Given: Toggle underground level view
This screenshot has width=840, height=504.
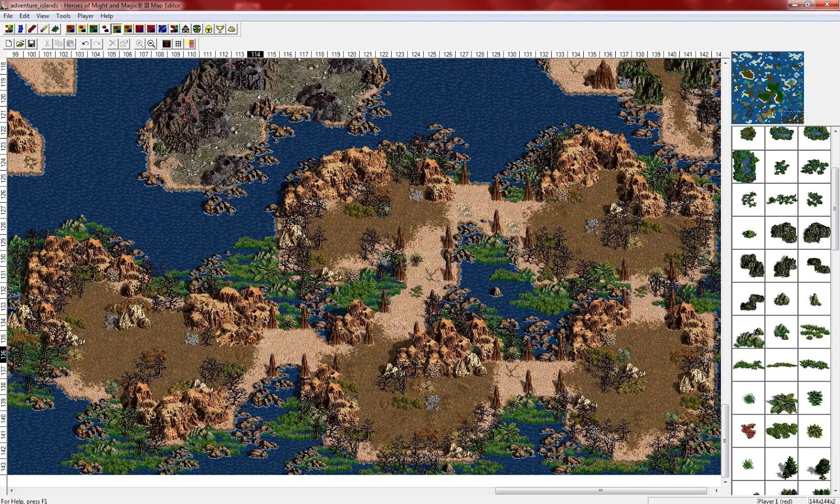Looking at the screenshot, I should (x=166, y=44).
